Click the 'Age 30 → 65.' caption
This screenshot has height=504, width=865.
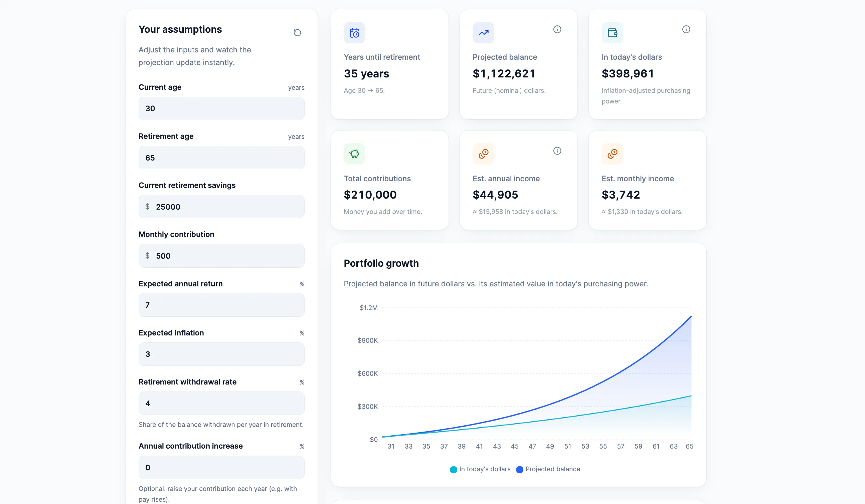click(x=364, y=90)
